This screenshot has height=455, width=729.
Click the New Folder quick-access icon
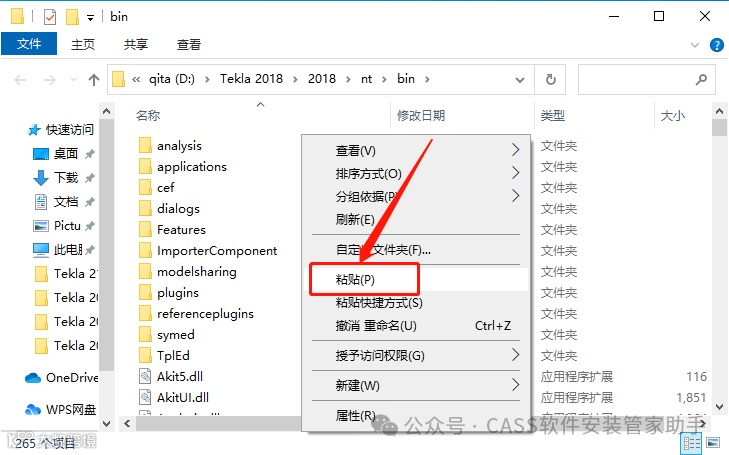tap(72, 17)
